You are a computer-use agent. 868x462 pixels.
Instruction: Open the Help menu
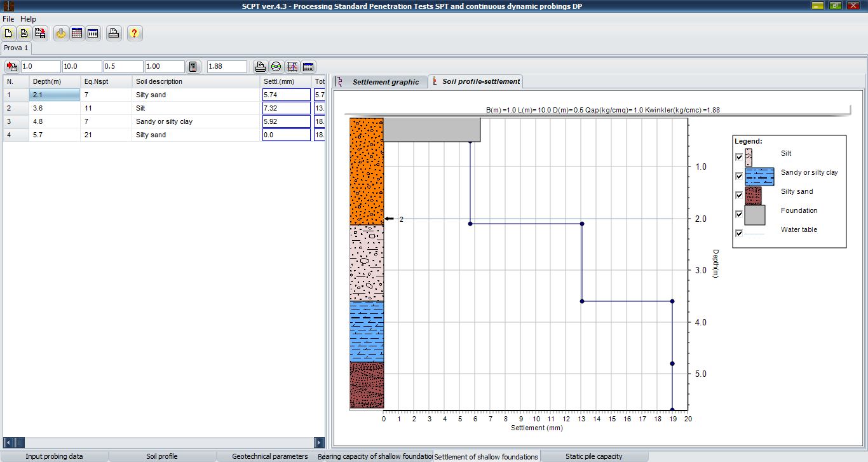coord(29,19)
